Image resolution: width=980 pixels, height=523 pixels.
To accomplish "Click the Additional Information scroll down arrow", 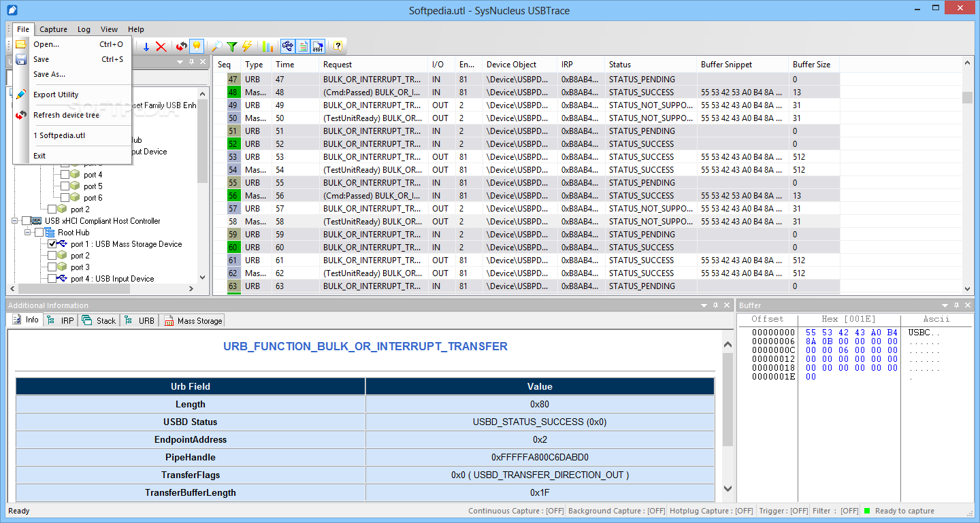I will point(728,489).
